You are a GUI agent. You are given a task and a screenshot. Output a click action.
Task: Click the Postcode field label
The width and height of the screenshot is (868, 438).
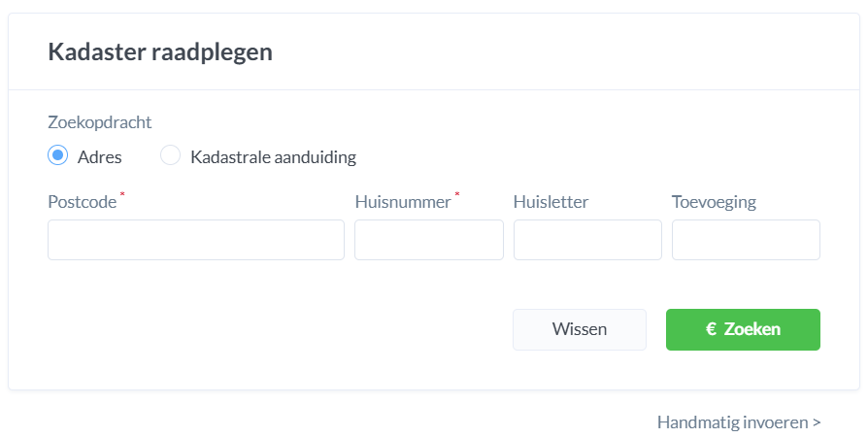point(82,202)
